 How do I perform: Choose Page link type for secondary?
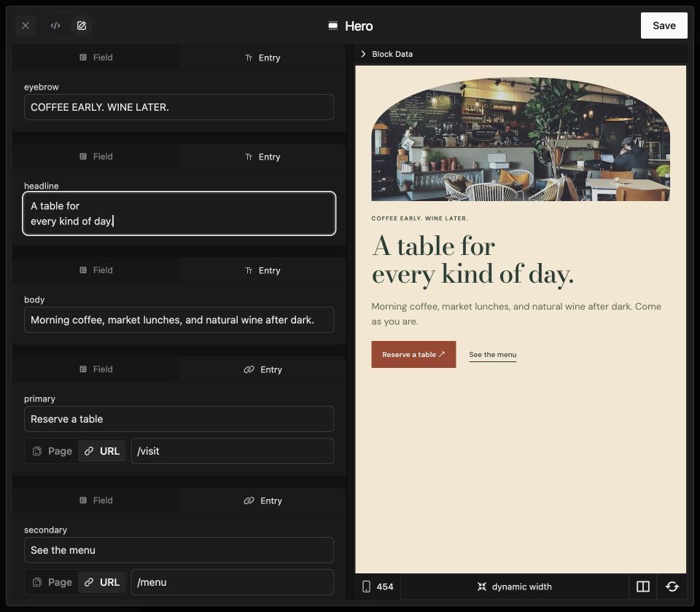[52, 582]
